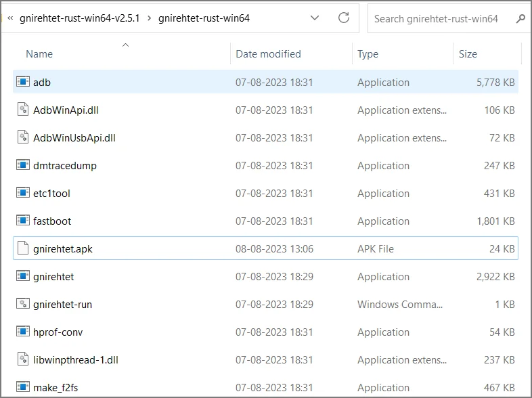Image resolution: width=532 pixels, height=398 pixels.
Task: Select the make_f2fs file name
Action: [x=56, y=387]
